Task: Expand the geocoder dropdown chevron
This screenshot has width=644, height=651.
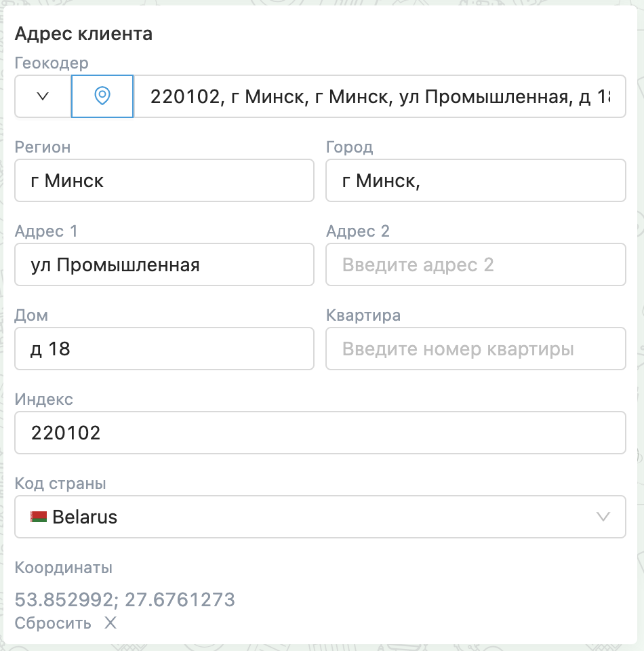Action: [43, 96]
